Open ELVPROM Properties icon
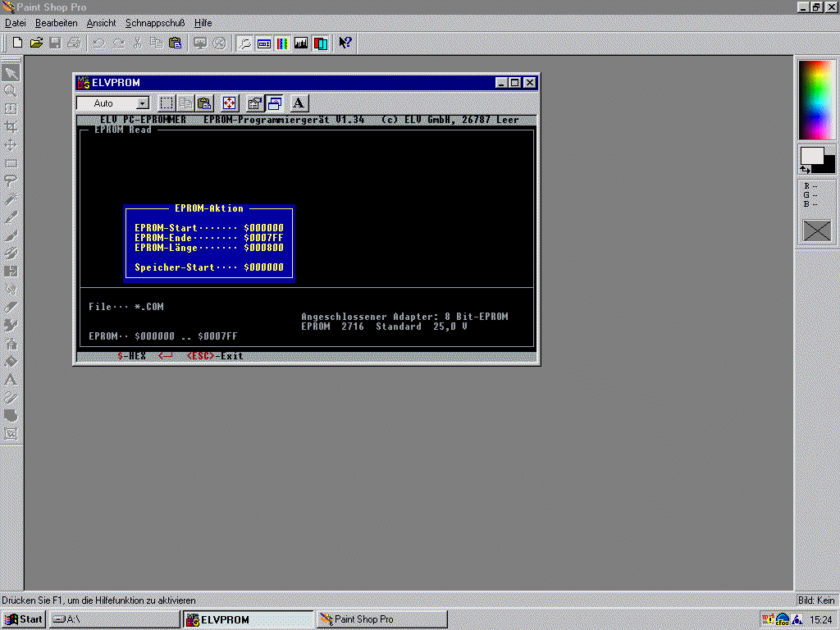Viewport: 840px width, 630px height. pyautogui.click(x=254, y=103)
